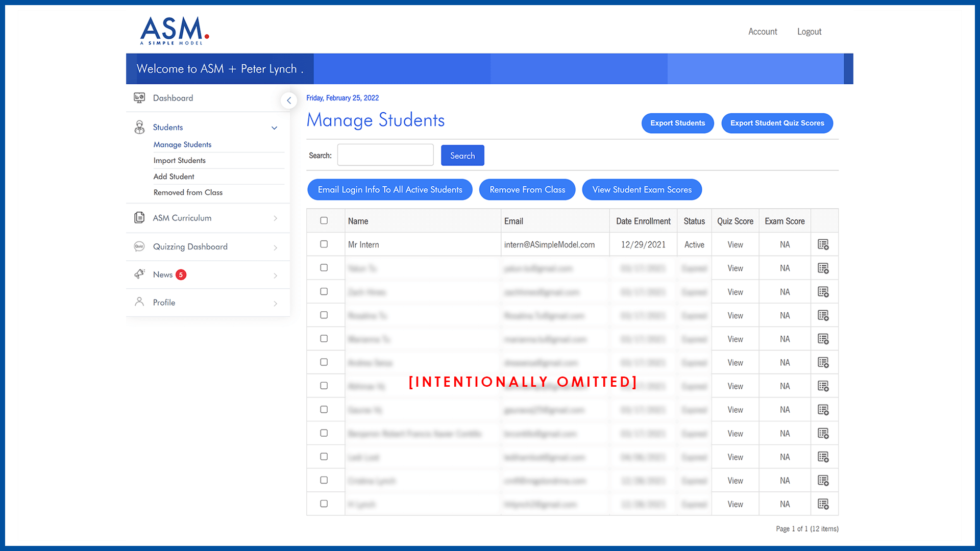Click the Remove From Class button
Viewport: 980px width, 551px height.
(x=527, y=190)
